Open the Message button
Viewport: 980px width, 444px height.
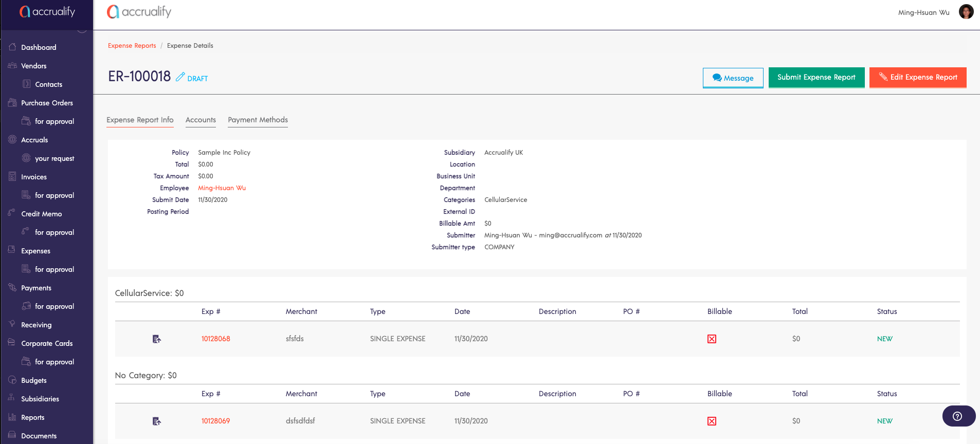click(x=733, y=78)
